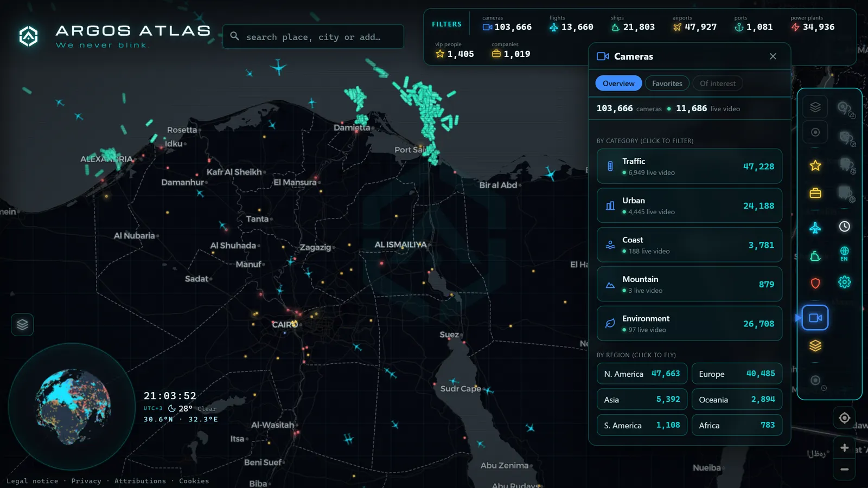
Task: Select the companies briefcase icon in sidebar
Action: (815, 193)
